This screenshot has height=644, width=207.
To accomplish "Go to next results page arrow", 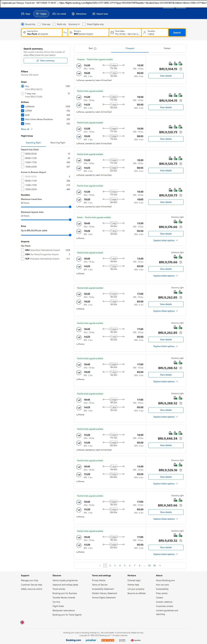I will [x=160, y=565].
